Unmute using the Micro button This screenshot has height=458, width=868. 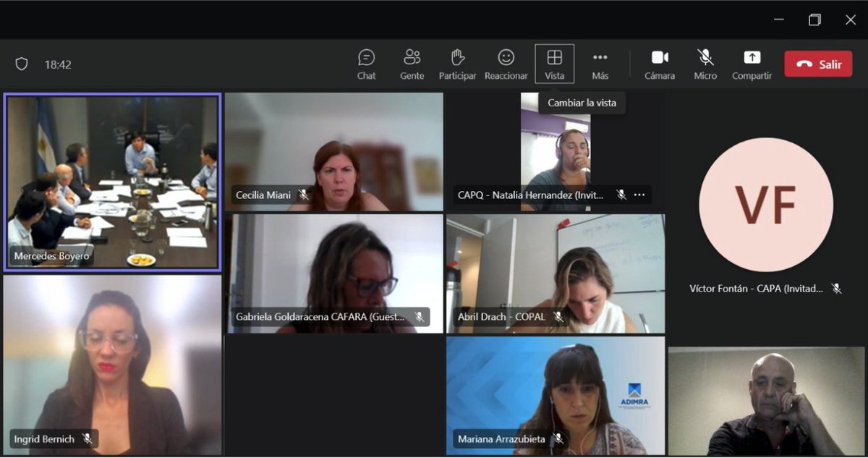pyautogui.click(x=705, y=64)
